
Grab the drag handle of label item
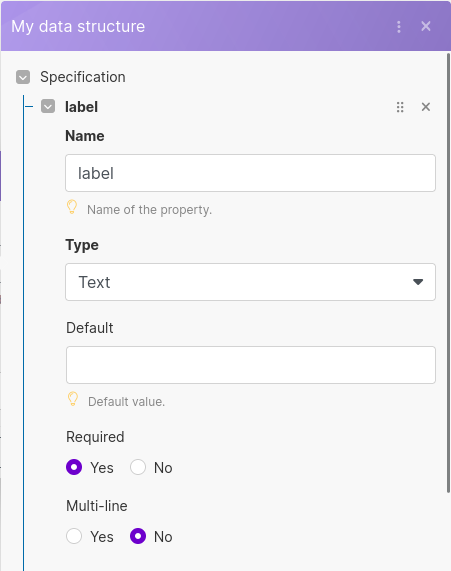(400, 107)
